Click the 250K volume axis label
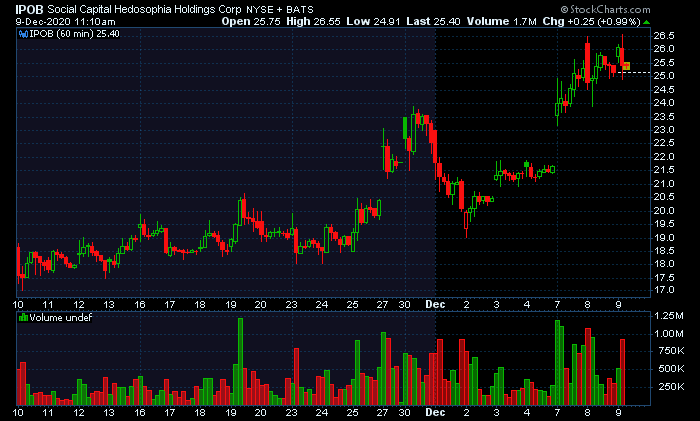Screen dimensions: 700x421 (x=671, y=387)
